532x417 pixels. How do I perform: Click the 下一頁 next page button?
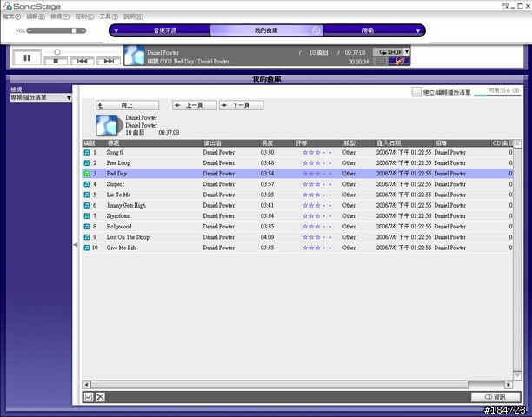pos(241,105)
